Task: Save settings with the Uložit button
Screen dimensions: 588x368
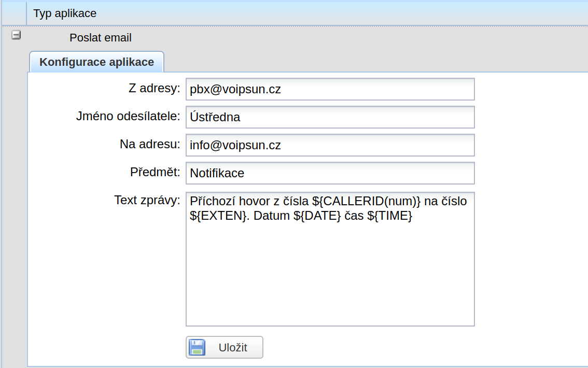Action: click(224, 347)
